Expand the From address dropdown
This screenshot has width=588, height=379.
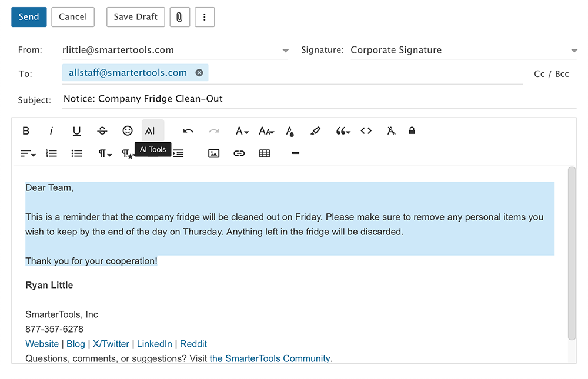[285, 51]
